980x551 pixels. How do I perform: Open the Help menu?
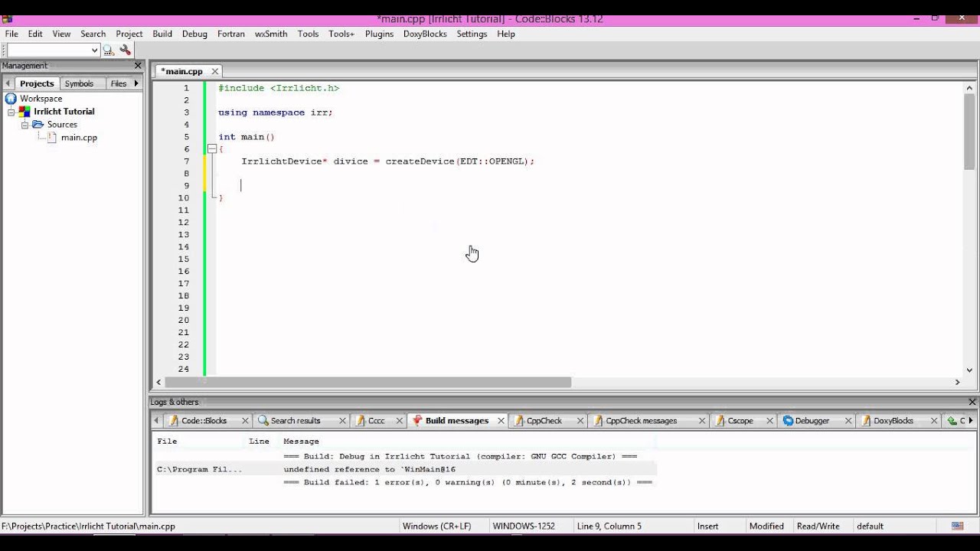[505, 34]
